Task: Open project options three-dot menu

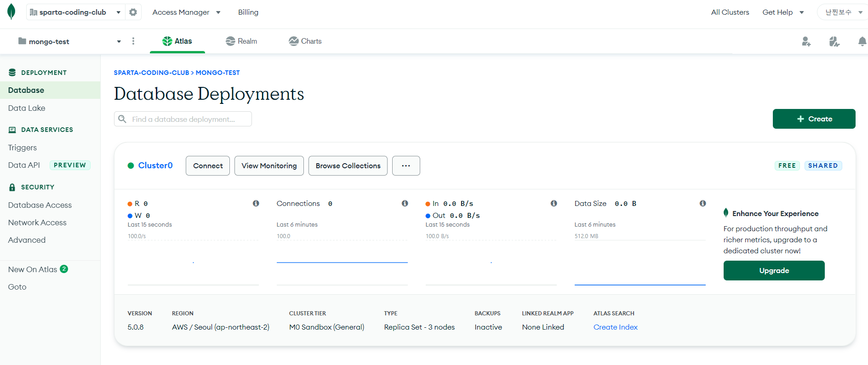Action: pos(133,41)
